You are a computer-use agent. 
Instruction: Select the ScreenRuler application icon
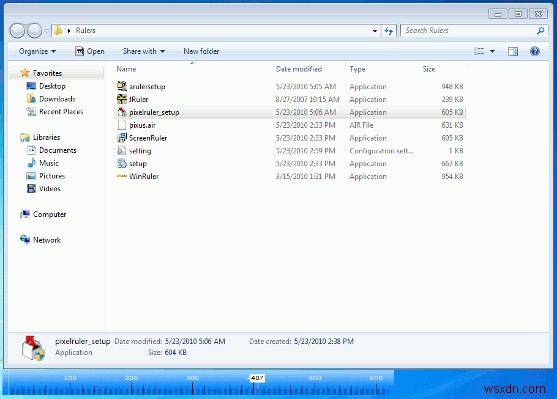tap(121, 138)
